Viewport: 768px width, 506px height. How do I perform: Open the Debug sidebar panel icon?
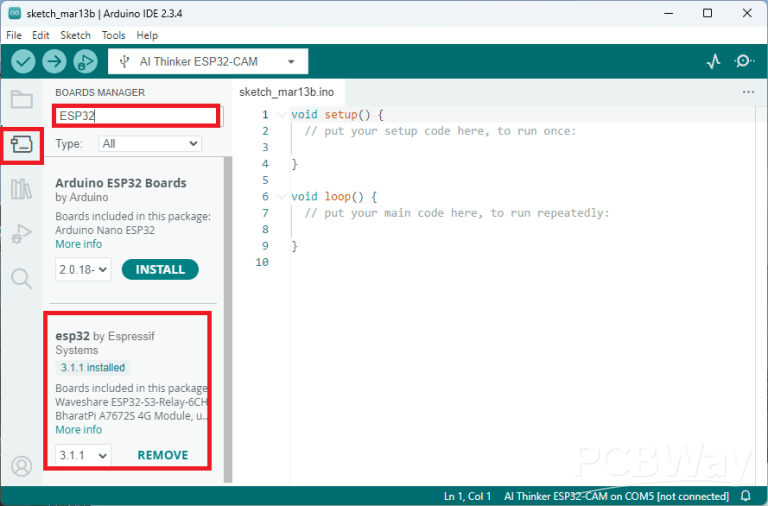coord(22,233)
